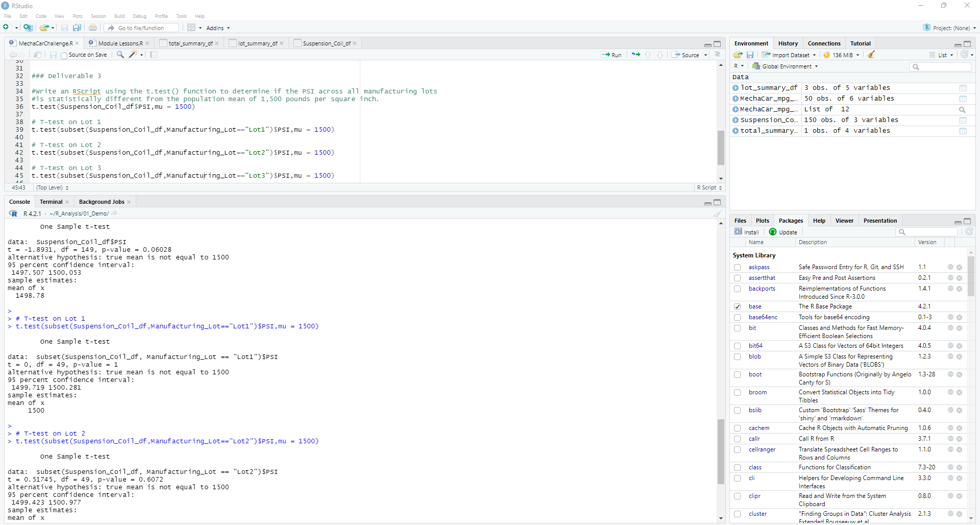This screenshot has width=980, height=525.
Task: Click the Packages pane vertical scrollbar thumb
Action: pyautogui.click(x=971, y=276)
